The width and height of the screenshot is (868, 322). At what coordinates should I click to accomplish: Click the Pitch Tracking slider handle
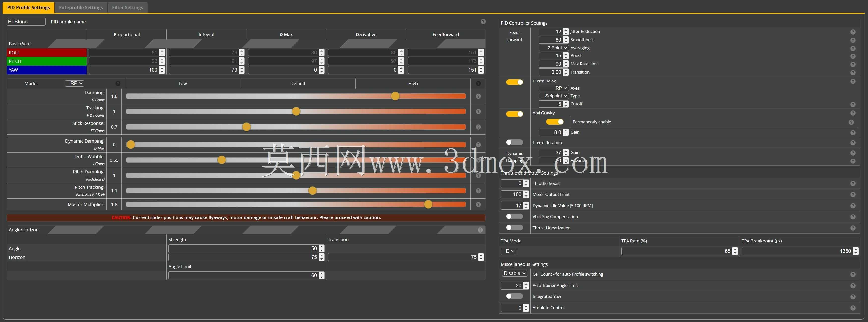(x=312, y=191)
